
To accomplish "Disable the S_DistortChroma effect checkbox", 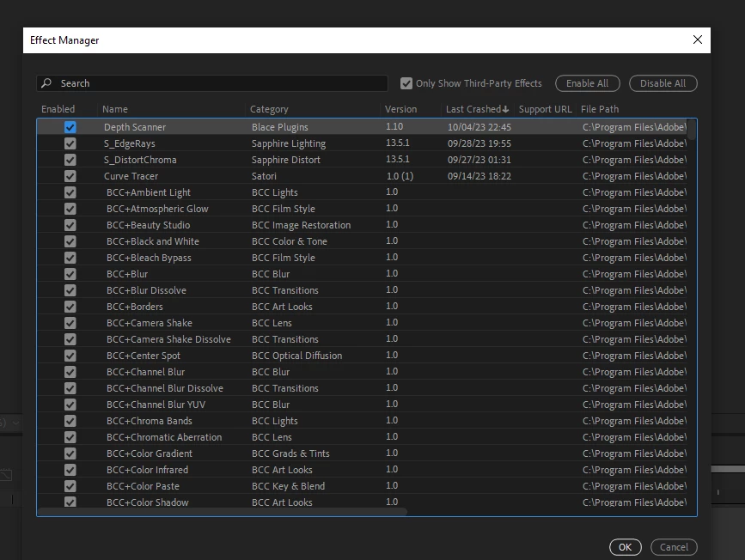I will (x=70, y=160).
